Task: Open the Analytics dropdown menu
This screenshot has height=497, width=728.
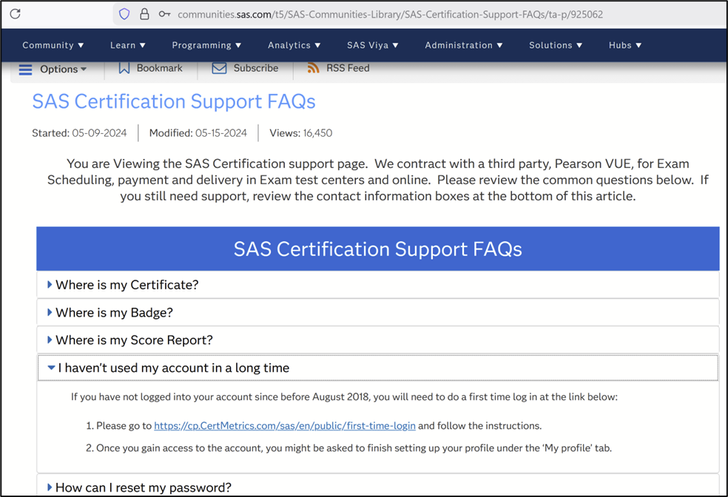Action: tap(294, 45)
